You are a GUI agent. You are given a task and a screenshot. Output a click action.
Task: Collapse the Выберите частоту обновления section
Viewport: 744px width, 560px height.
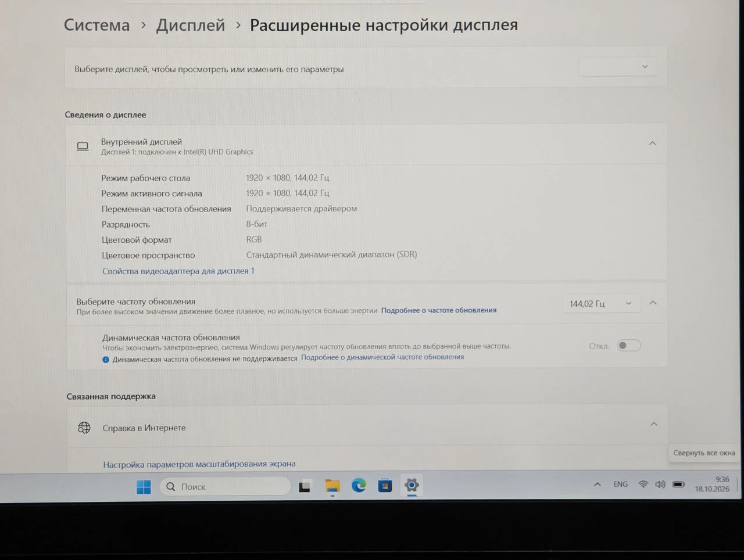point(653,303)
